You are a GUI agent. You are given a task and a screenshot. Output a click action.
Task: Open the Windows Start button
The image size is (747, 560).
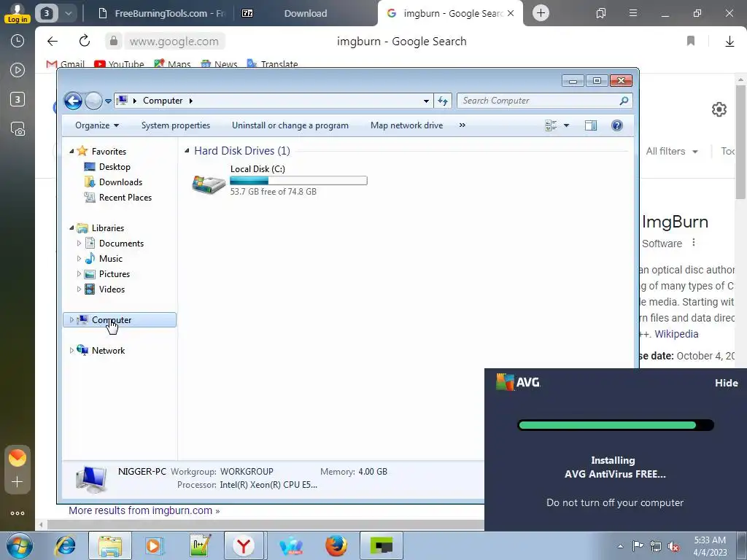pos(20,545)
